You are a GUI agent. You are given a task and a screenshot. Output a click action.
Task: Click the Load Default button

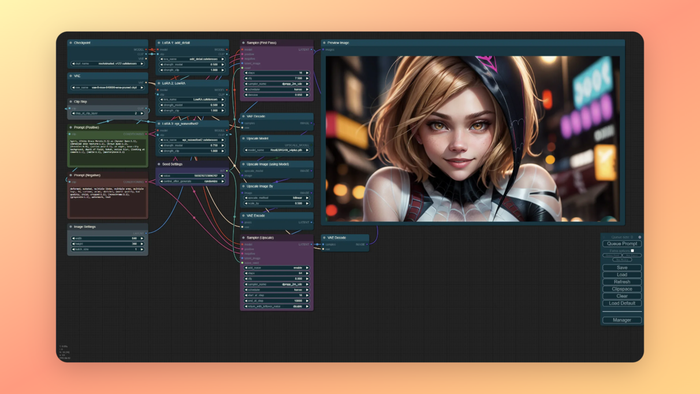tap(622, 303)
